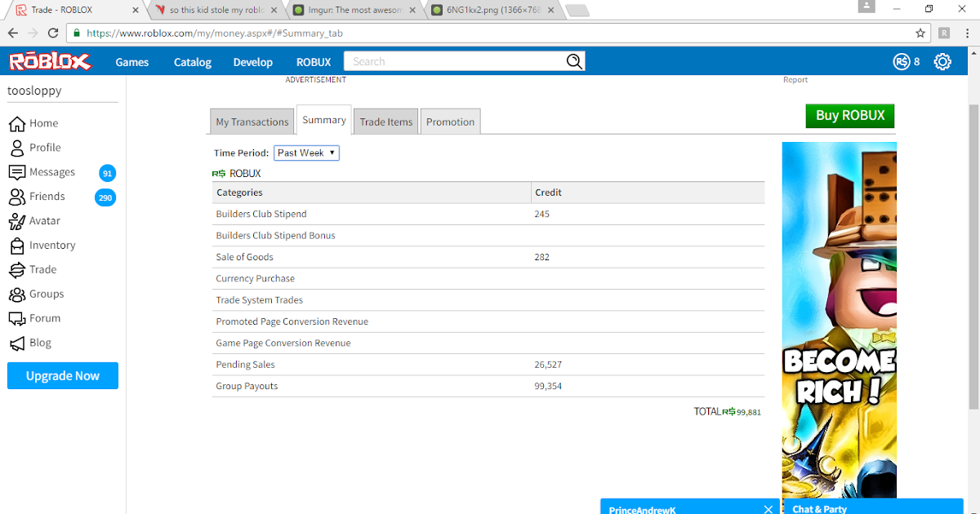980x514 pixels.
Task: Click the search magnifier icon
Action: tap(575, 61)
